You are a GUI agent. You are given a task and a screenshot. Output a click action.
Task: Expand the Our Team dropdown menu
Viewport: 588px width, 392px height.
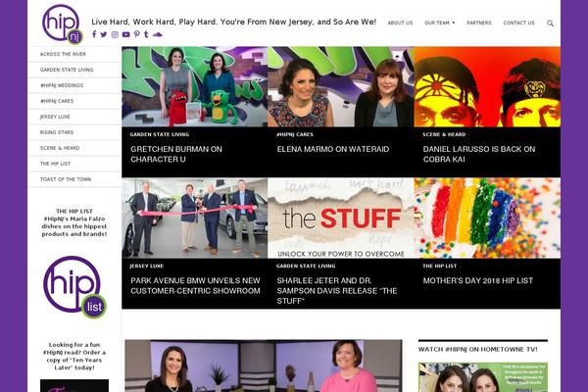tap(439, 23)
